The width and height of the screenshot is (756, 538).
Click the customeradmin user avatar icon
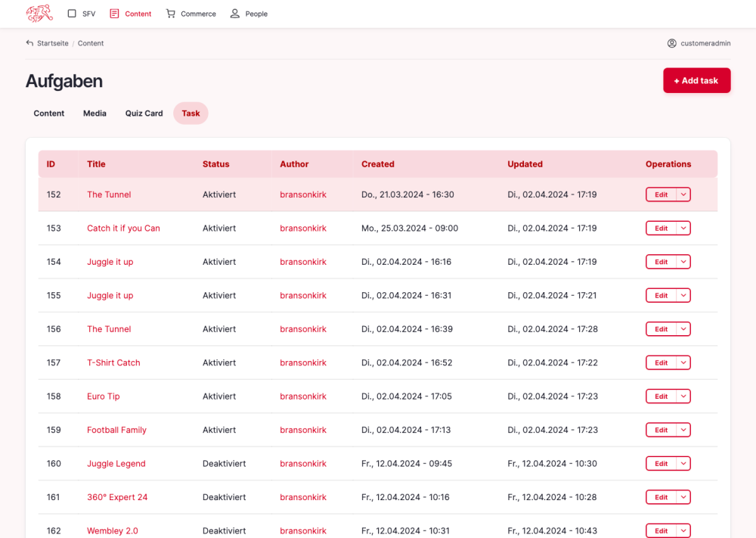tap(671, 43)
